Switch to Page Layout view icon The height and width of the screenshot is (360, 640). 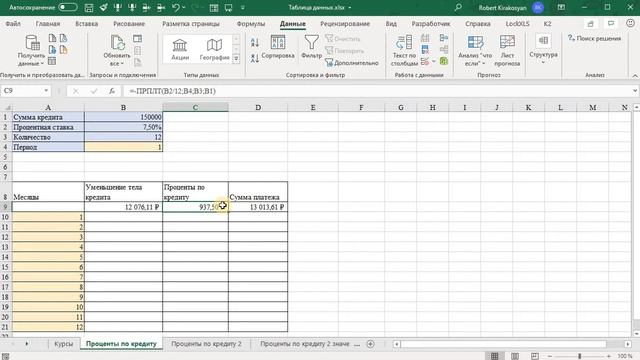[515, 356]
